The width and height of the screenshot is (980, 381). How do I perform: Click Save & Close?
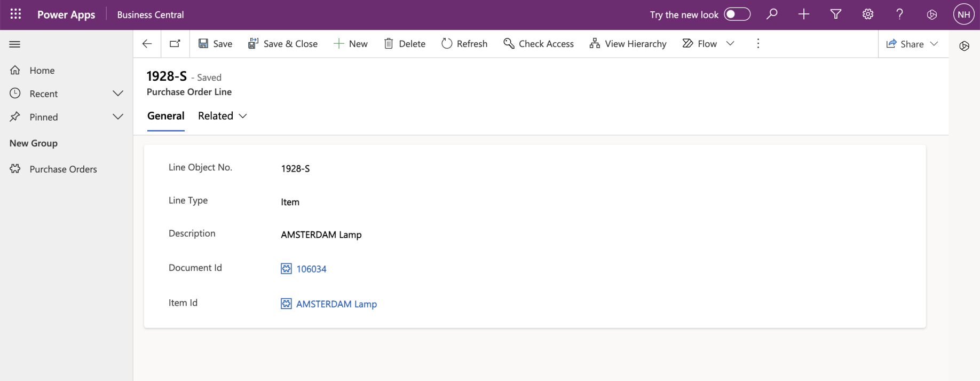[x=283, y=44]
